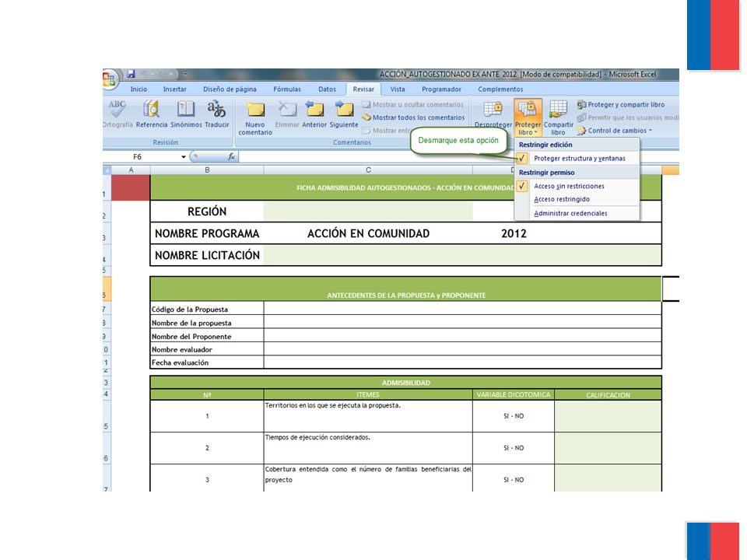This screenshot has width=747, height=560.
Task: Click the '2012' cell
Action: point(514,233)
